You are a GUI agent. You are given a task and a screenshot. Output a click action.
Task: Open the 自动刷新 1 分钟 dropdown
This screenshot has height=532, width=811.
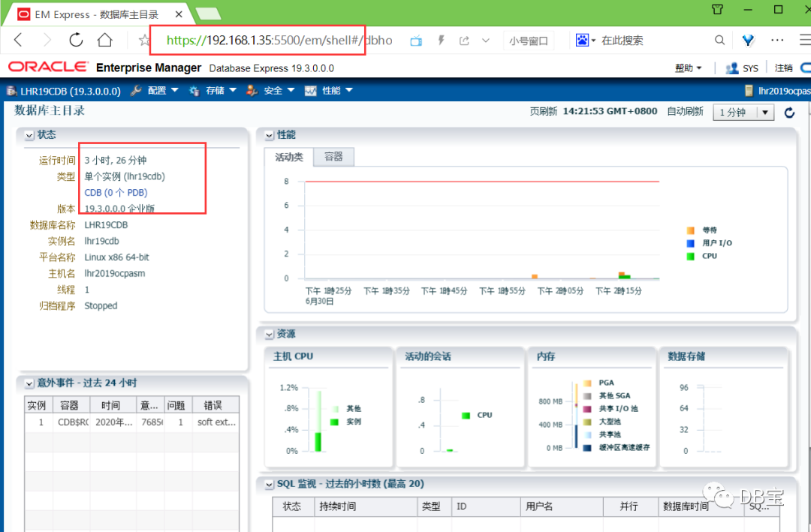743,113
